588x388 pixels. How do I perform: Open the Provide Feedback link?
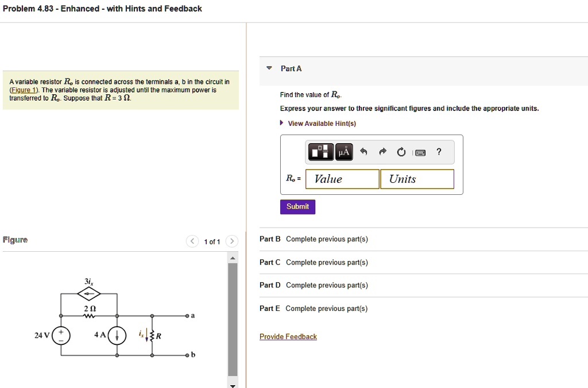pyautogui.click(x=288, y=336)
